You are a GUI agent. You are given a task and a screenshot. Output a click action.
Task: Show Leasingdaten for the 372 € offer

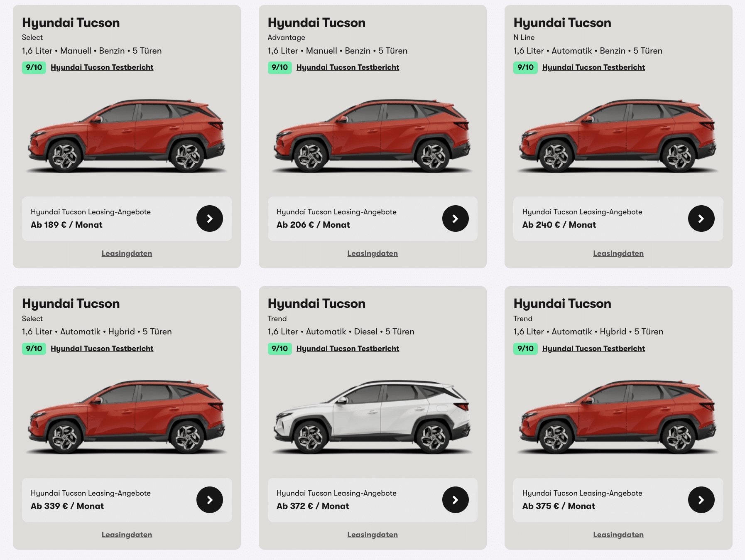(372, 535)
